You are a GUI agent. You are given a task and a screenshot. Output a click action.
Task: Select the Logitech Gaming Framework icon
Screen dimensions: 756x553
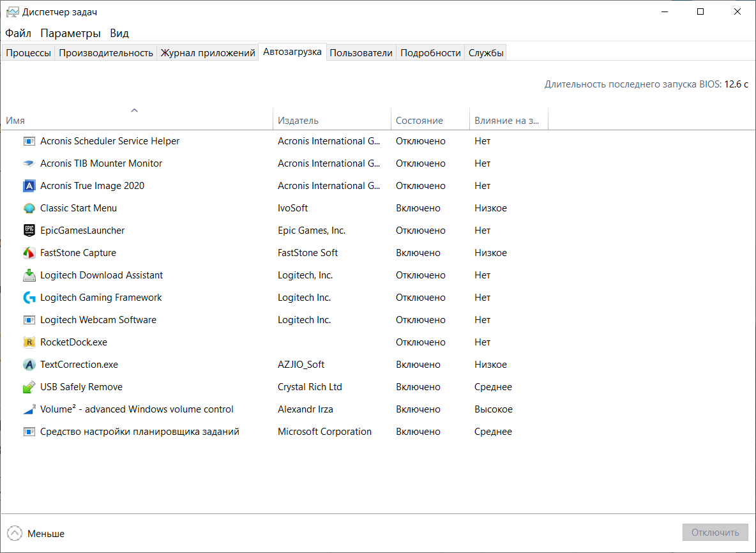[29, 298]
